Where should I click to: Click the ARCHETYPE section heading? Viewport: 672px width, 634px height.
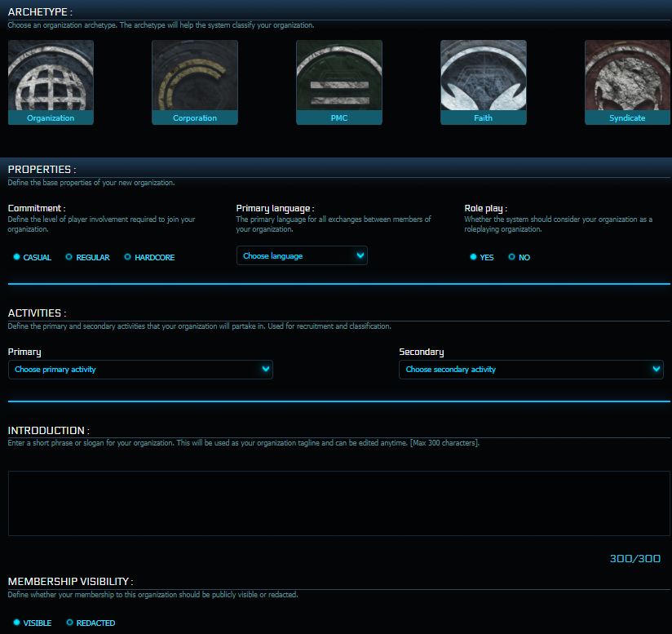[x=40, y=12]
